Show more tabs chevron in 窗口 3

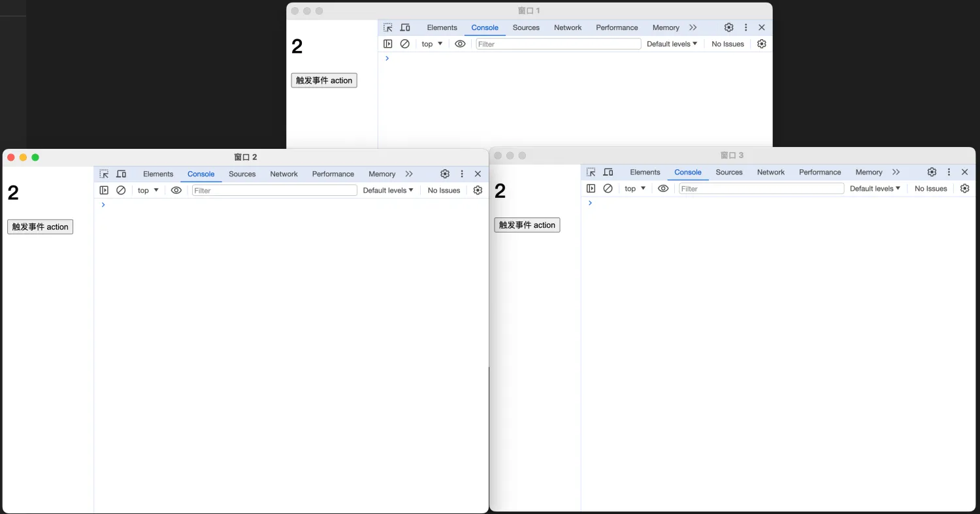click(x=896, y=172)
